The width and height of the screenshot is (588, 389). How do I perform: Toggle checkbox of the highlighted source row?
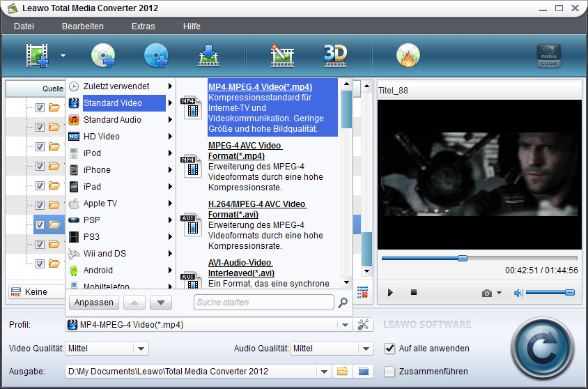(40, 224)
